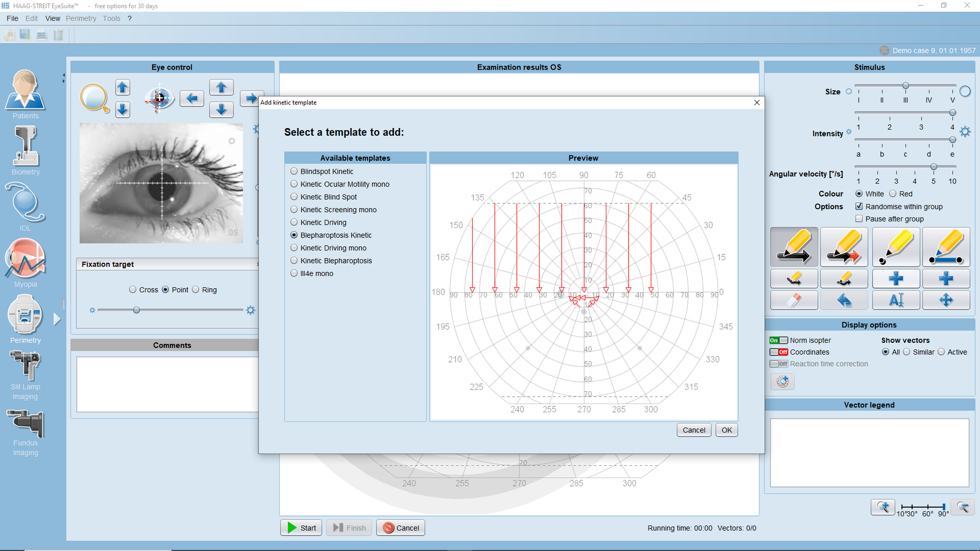Click the fixation target brightness slider

pyautogui.click(x=136, y=310)
